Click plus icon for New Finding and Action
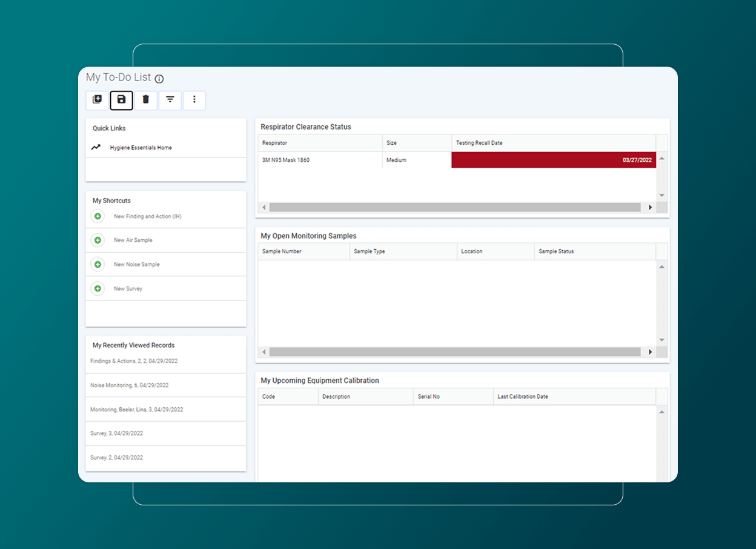The height and width of the screenshot is (549, 756). [x=98, y=216]
